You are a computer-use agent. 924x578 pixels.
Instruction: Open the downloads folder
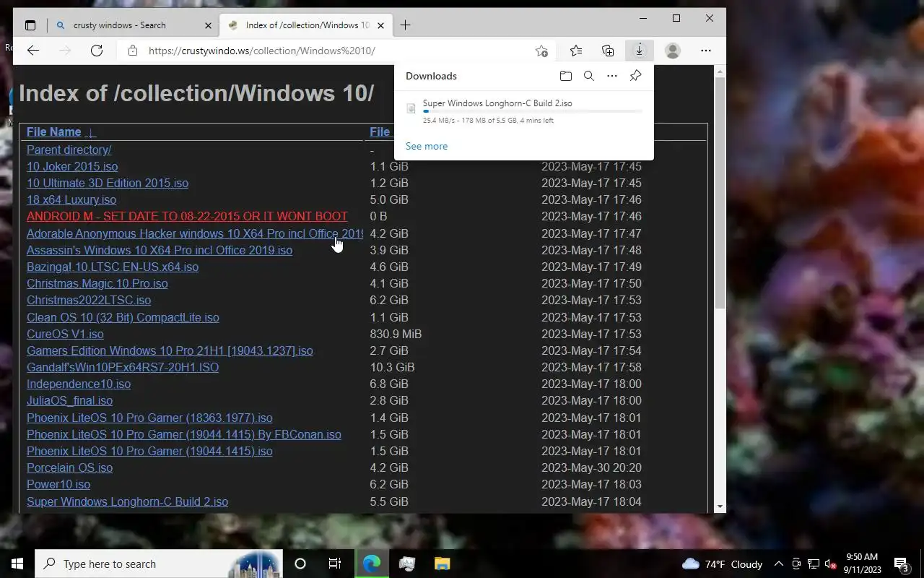565,76
